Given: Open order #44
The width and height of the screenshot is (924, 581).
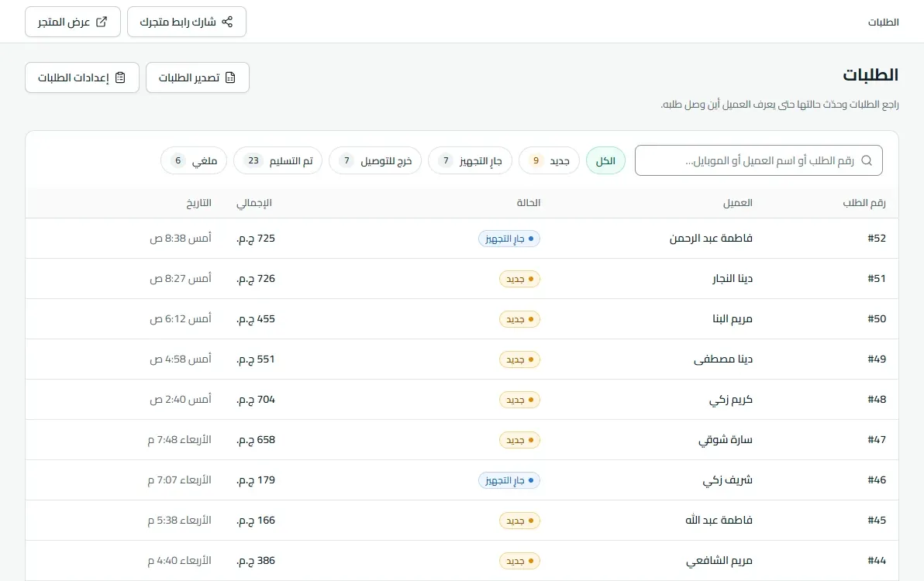Looking at the screenshot, I should 877,561.
